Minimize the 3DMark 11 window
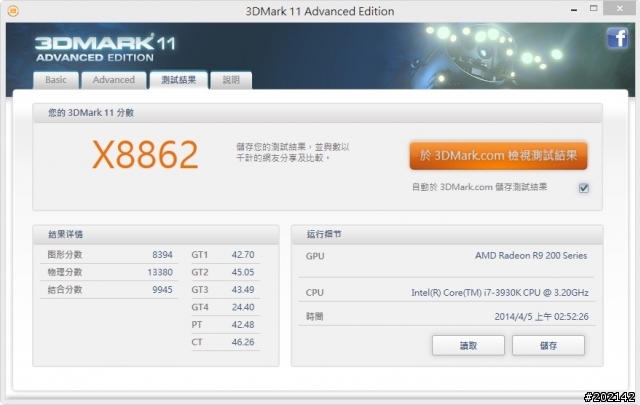Image resolution: width=640 pixels, height=405 pixels. [574, 9]
